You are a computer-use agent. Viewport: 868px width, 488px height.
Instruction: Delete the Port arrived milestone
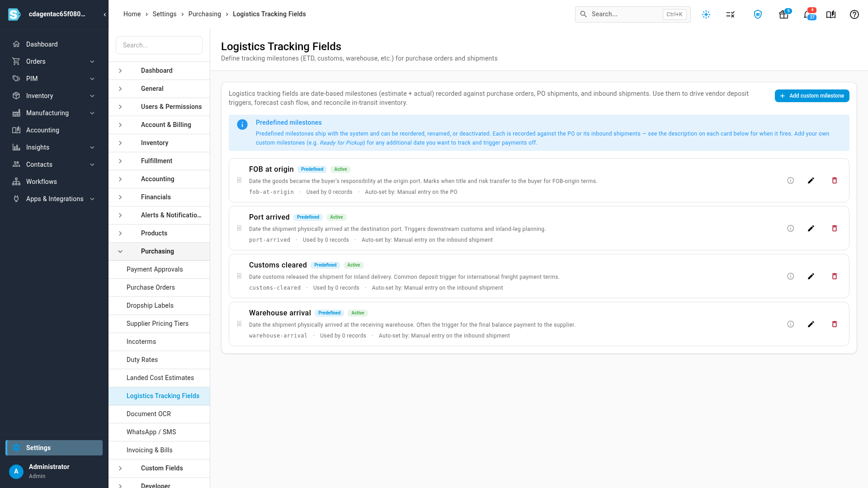click(835, 228)
